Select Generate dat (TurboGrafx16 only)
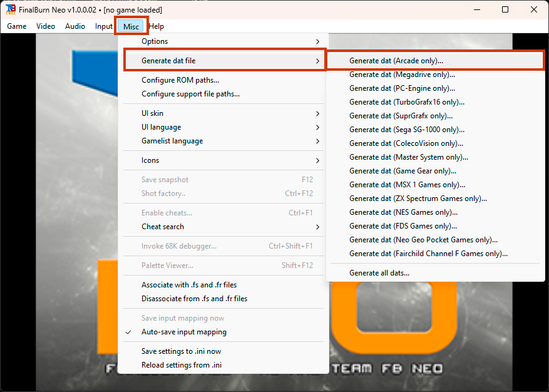This screenshot has height=392, width=549. pyautogui.click(x=435, y=102)
